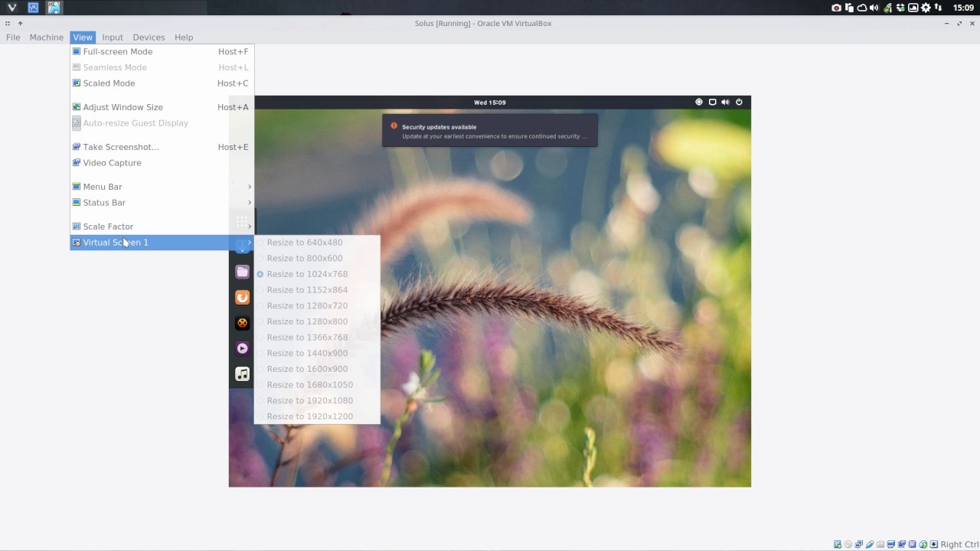980x551 pixels.
Task: Click the guest Wed 15:09 clock
Action: pyautogui.click(x=490, y=103)
